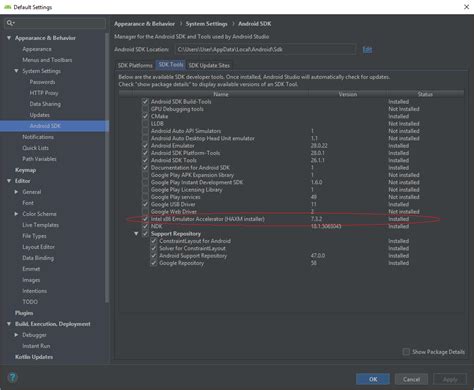Uncheck ConstraintLayout for Android checkbox
The image size is (474, 390).
click(154, 241)
